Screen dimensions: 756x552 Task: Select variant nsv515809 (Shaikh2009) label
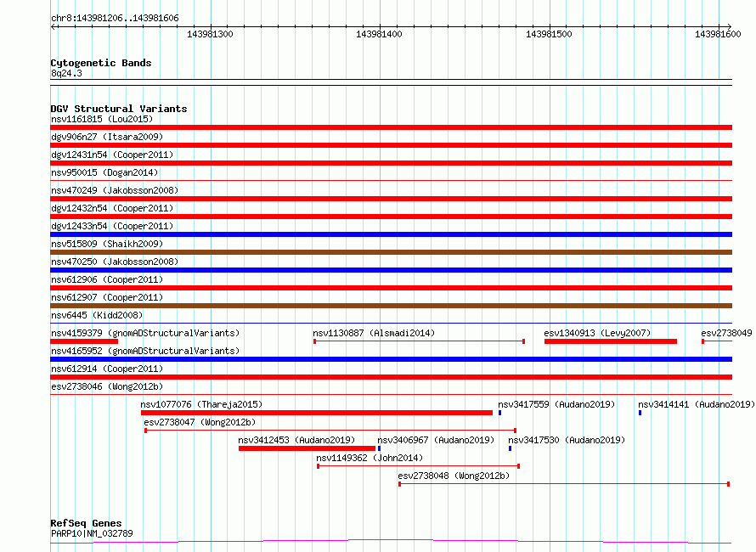[x=107, y=244]
